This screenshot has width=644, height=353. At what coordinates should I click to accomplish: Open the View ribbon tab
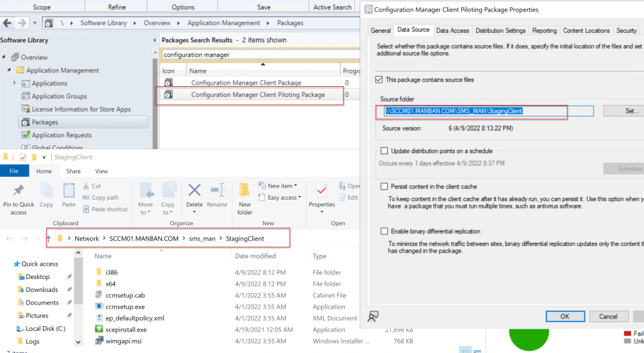pos(102,171)
